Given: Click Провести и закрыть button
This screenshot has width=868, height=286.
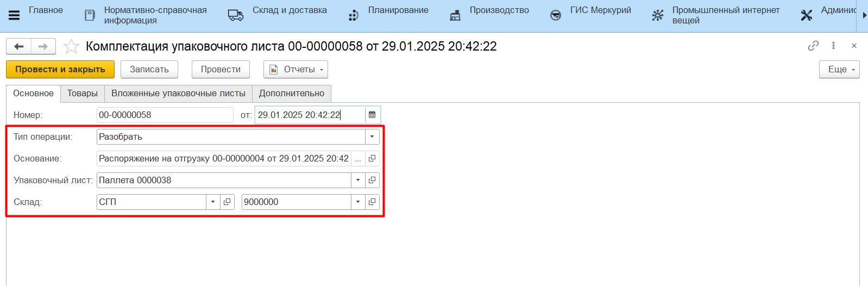Looking at the screenshot, I should point(60,70).
